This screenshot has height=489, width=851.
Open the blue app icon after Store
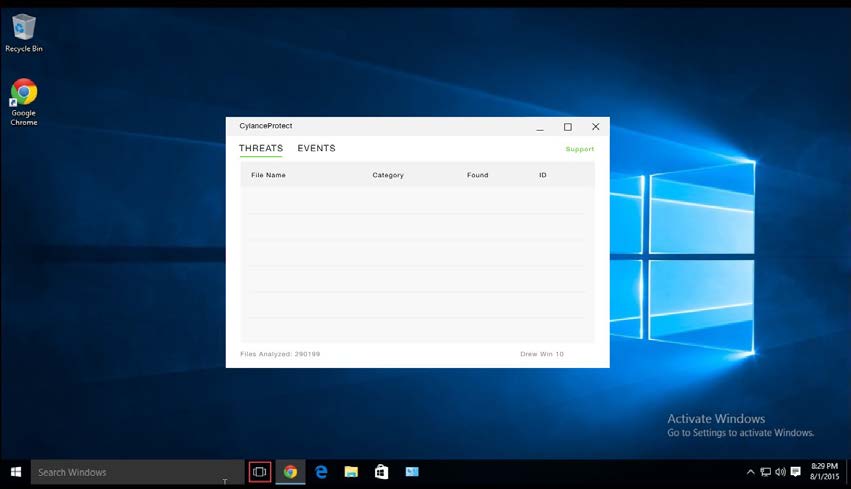pyautogui.click(x=412, y=472)
